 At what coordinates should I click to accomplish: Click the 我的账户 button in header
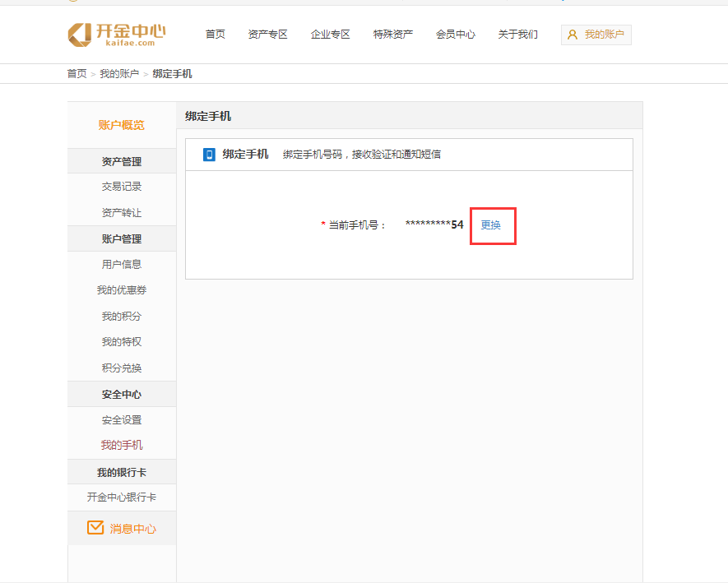click(x=596, y=35)
